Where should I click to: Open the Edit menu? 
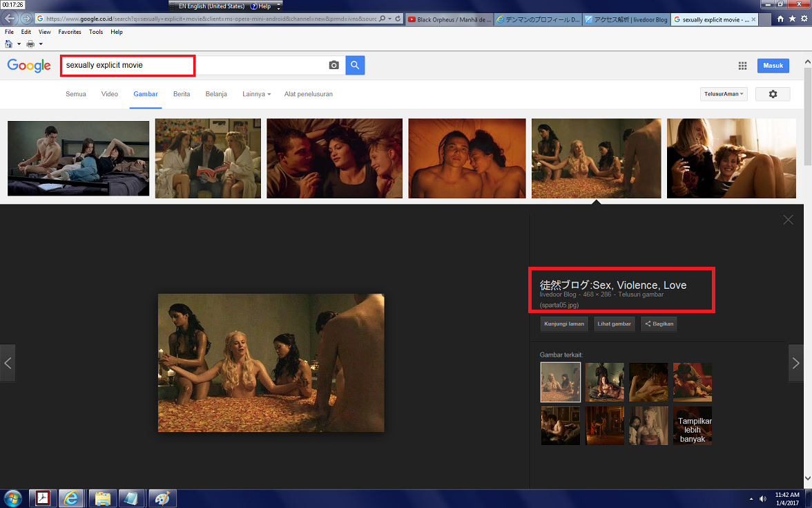click(x=26, y=32)
